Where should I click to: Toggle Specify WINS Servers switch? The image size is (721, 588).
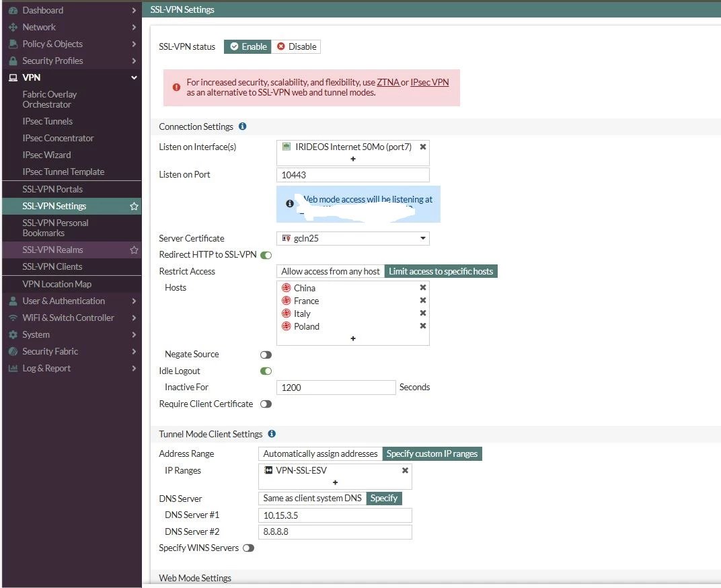pos(248,548)
